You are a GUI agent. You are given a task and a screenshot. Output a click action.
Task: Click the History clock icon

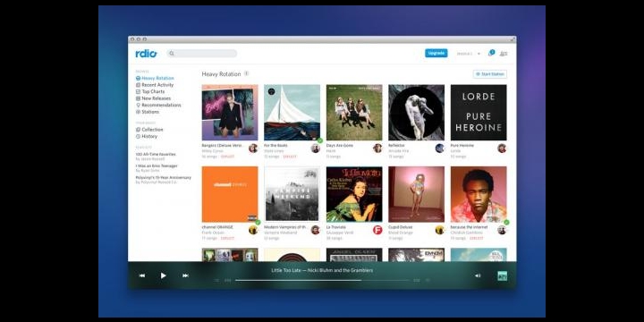click(x=138, y=136)
